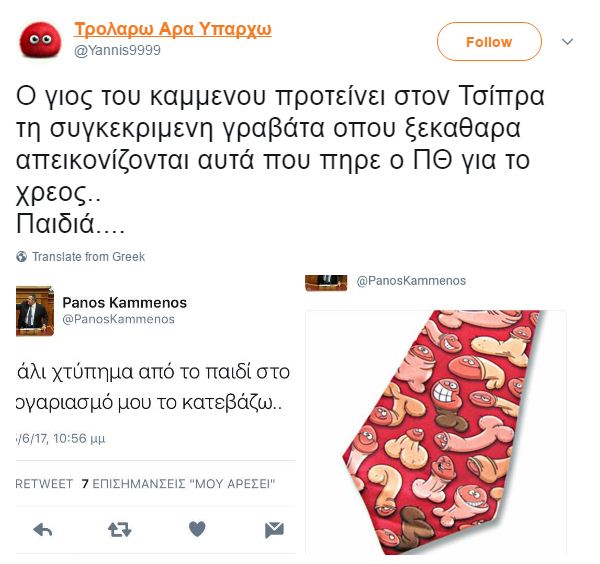This screenshot has height=564, width=600.
Task: Click @PanosKammenos handle above tie picture
Action: 411,281
